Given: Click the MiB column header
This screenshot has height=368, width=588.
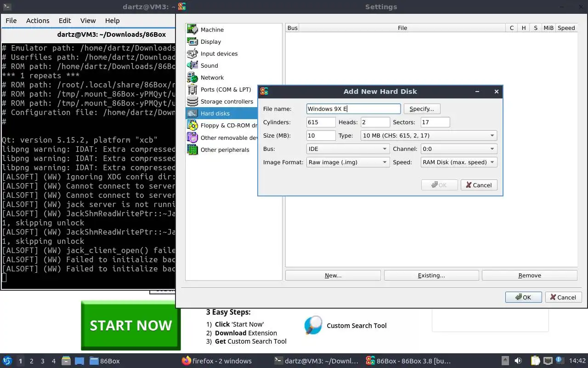Looking at the screenshot, I should coord(548,28).
